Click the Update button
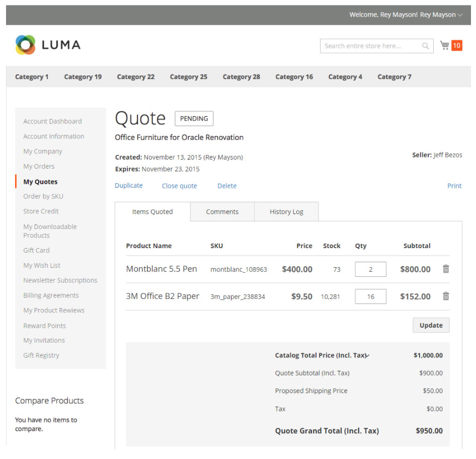Viewport: 476px width, 459px height. click(x=431, y=325)
